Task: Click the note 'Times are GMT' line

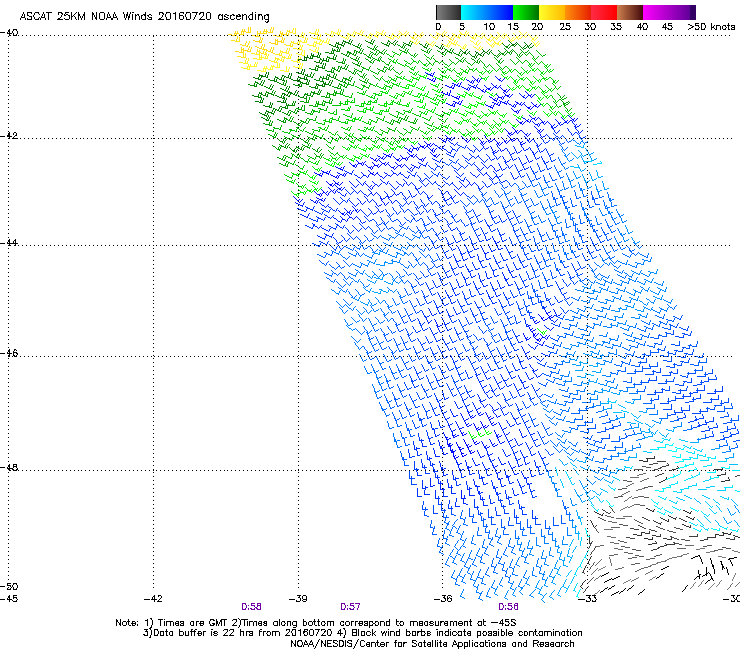Action: [316, 623]
